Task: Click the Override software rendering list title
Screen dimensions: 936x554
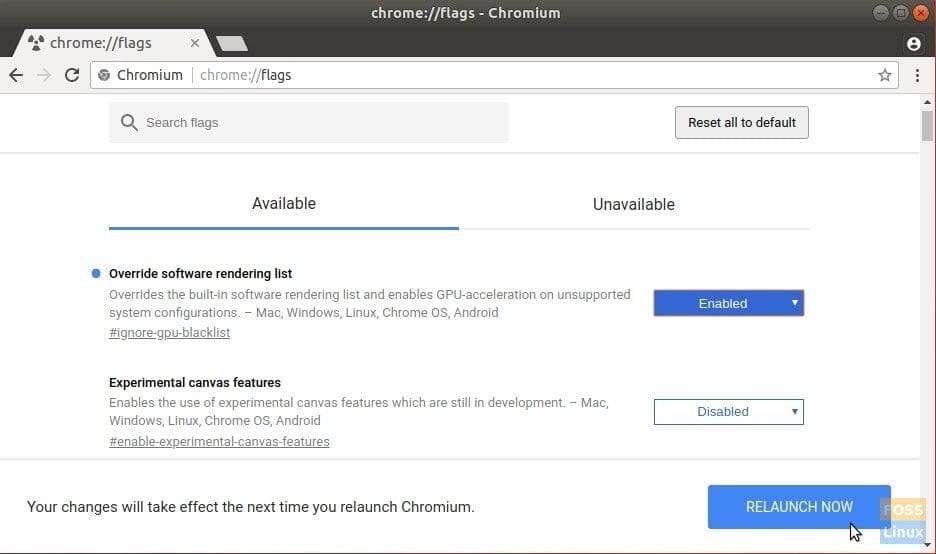Action: (x=201, y=273)
